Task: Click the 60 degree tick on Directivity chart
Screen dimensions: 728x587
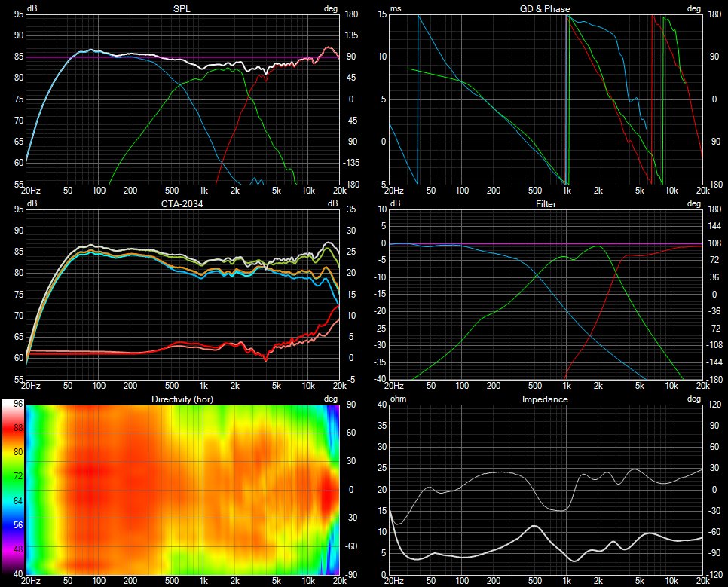Action: (x=351, y=433)
